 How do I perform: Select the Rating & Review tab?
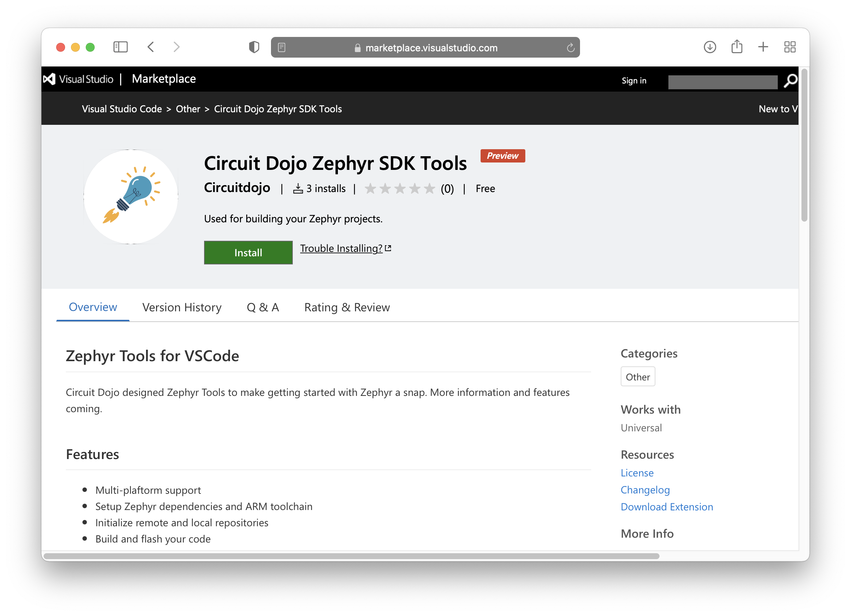point(347,307)
